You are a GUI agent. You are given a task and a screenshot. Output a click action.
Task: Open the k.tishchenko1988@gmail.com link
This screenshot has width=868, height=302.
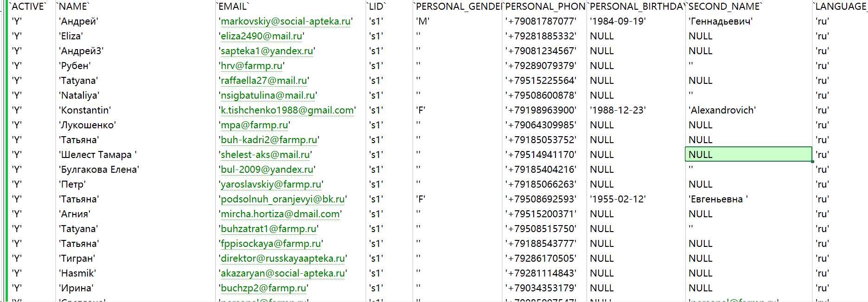(287, 110)
